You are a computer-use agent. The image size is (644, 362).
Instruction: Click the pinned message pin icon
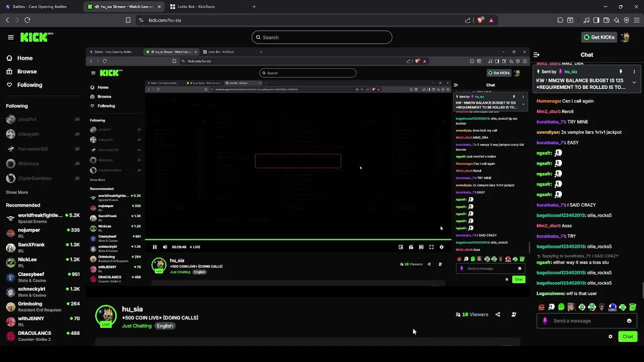(621, 71)
